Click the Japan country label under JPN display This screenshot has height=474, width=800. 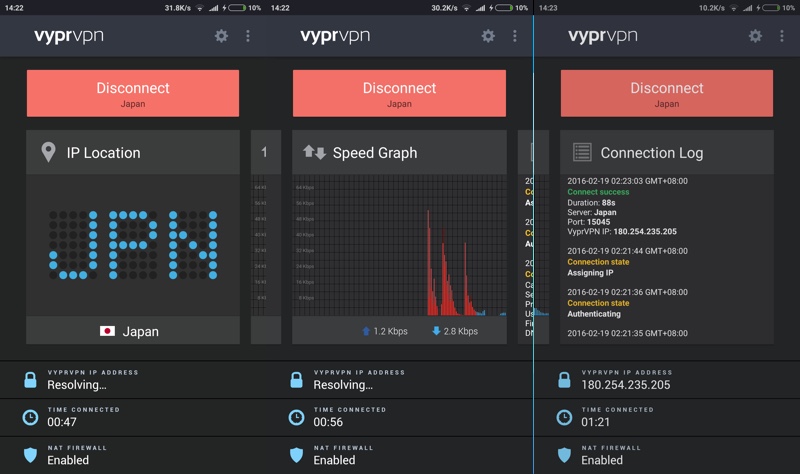pyautogui.click(x=141, y=332)
